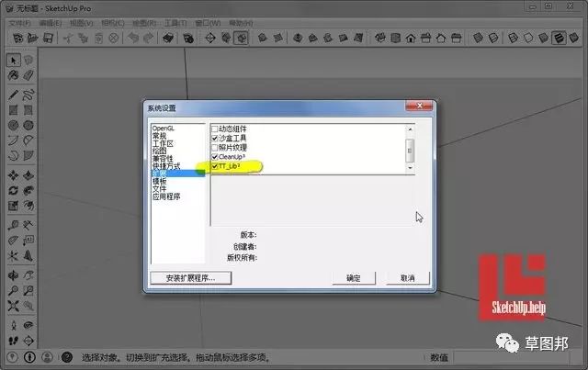
Task: Select 模板 in the category list
Action: [159, 182]
